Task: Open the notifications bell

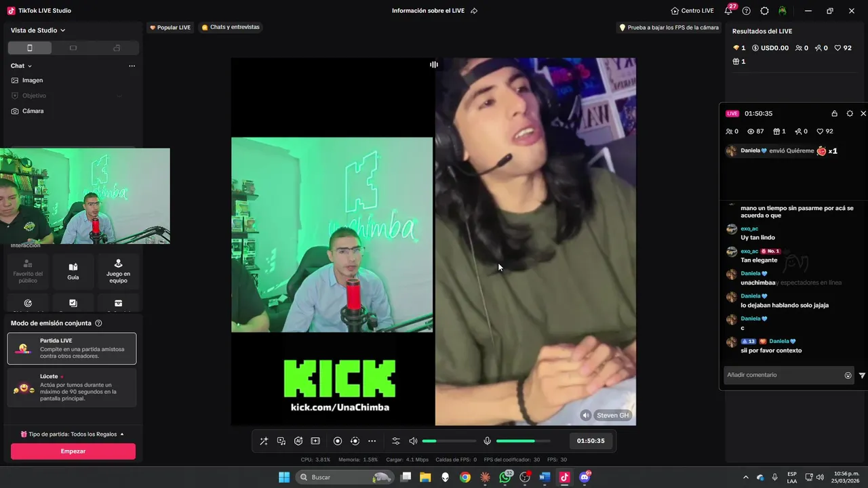Action: (x=729, y=11)
